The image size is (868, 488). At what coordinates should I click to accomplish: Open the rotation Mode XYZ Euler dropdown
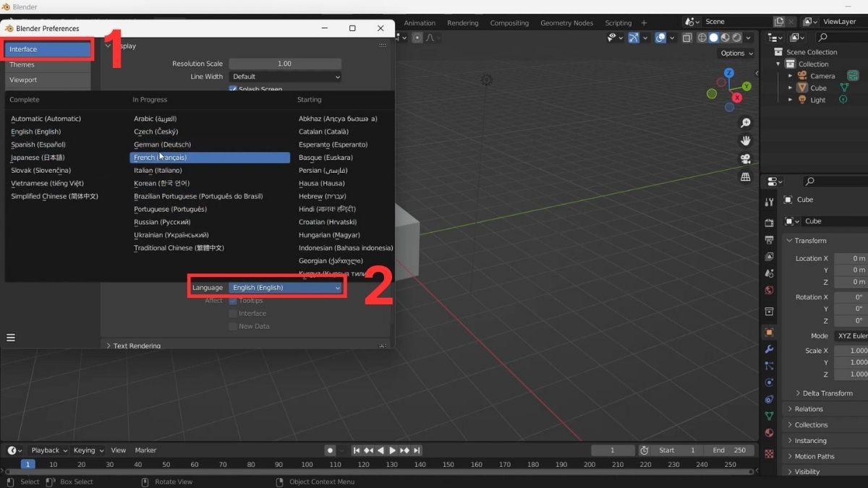[851, 336]
